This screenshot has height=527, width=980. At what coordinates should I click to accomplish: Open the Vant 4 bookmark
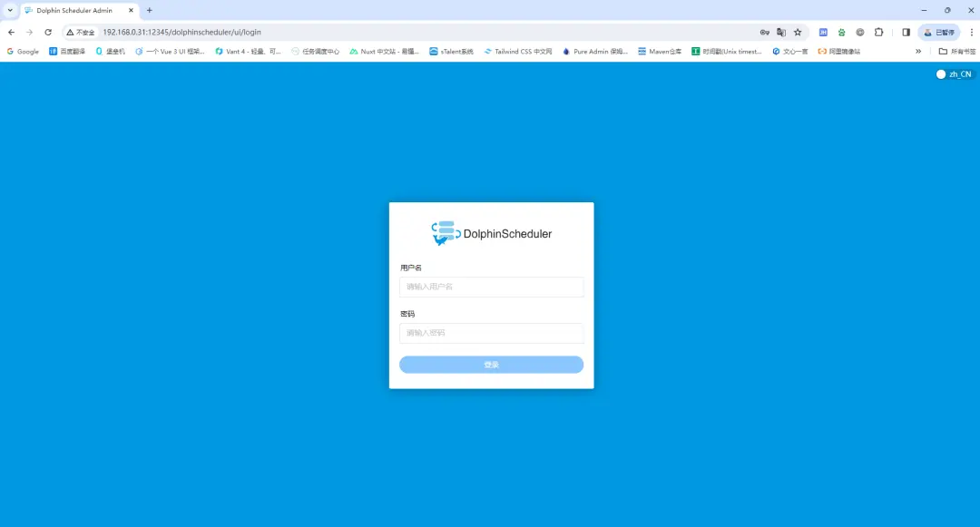248,52
